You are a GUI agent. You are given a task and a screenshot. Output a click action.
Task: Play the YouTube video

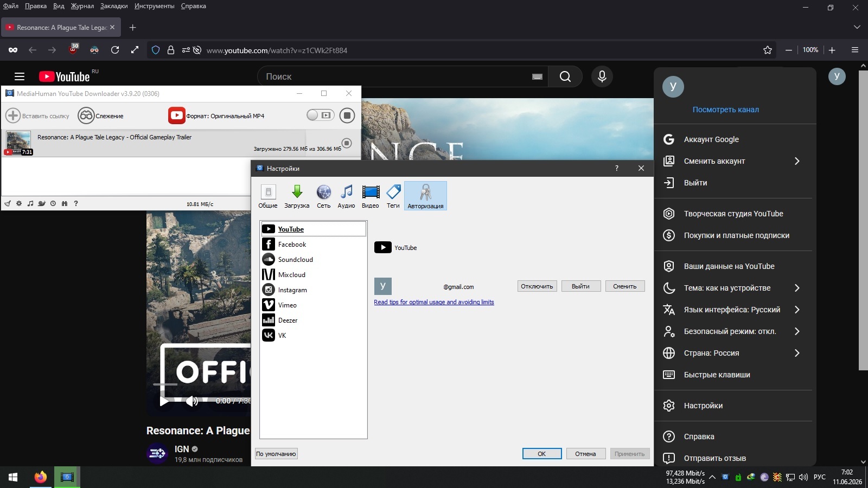164,401
